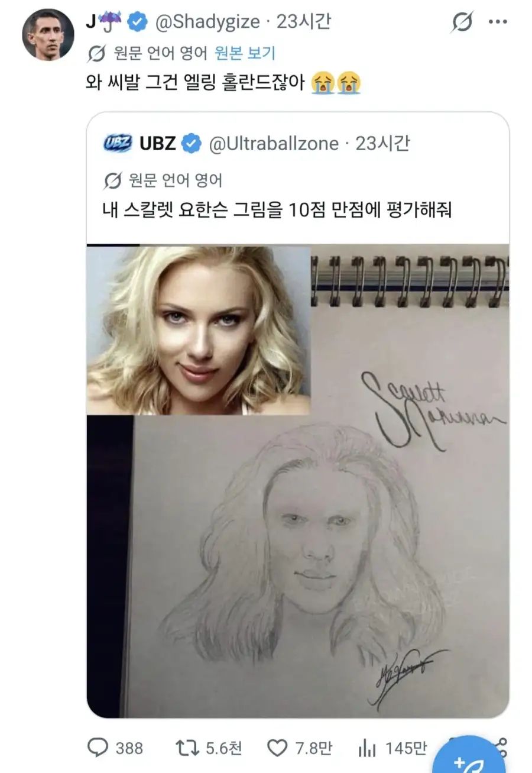Tap the blue verified badge next to J
This screenshot has height=773, width=532.
[x=138, y=22]
